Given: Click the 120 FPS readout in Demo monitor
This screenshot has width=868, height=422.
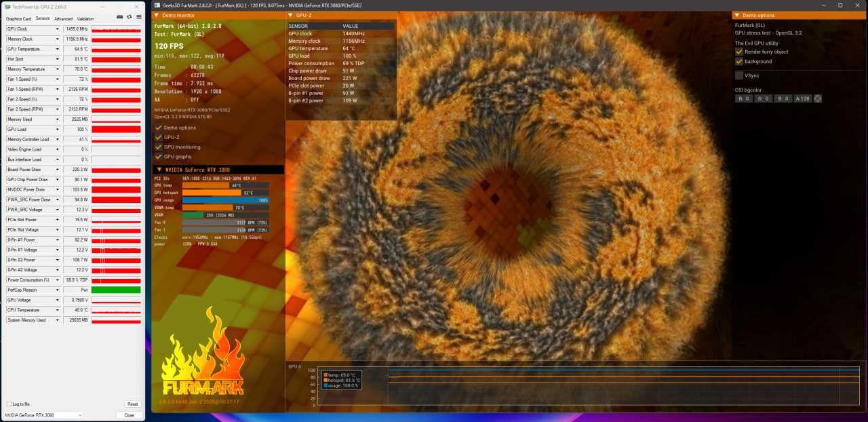Looking at the screenshot, I should 169,46.
